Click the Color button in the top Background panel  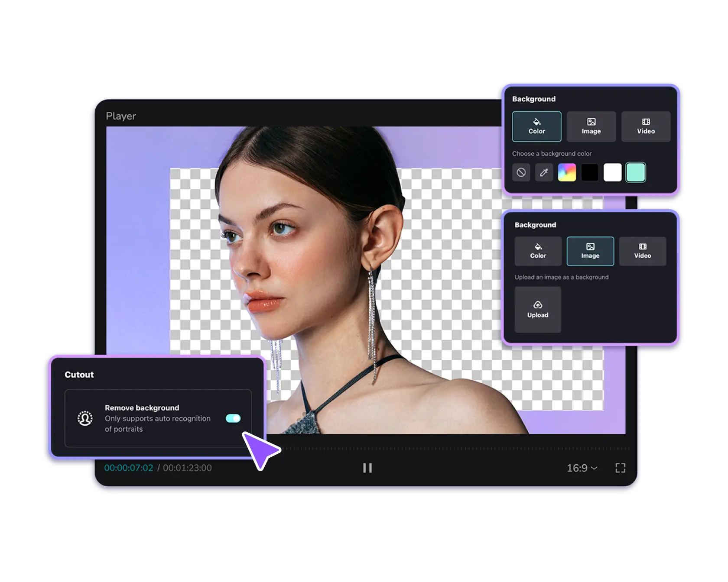pyautogui.click(x=536, y=126)
